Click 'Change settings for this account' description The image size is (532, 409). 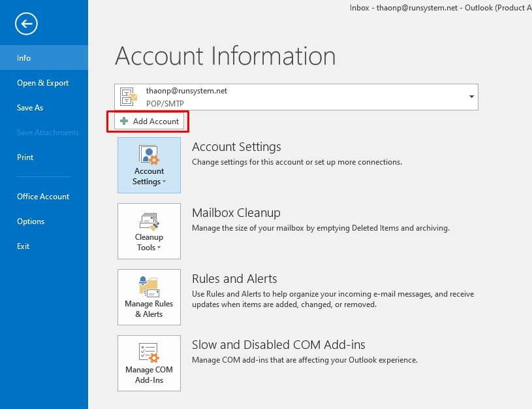297,162
